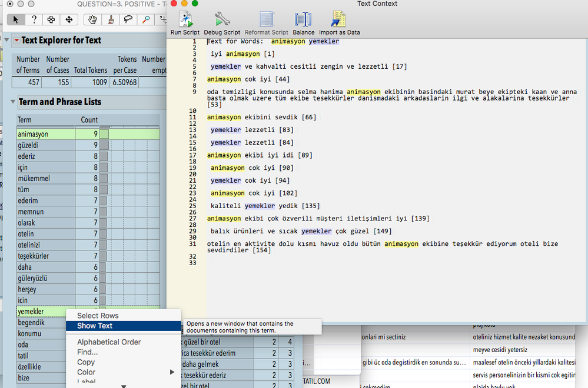Select the grabber hand tool
The image size is (588, 388).
92,19
